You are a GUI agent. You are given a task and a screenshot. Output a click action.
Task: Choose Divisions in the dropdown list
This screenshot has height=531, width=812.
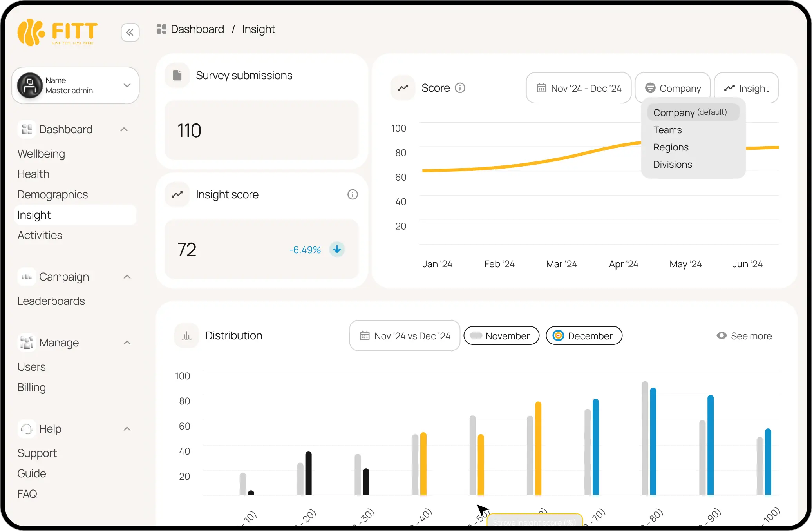point(673,164)
